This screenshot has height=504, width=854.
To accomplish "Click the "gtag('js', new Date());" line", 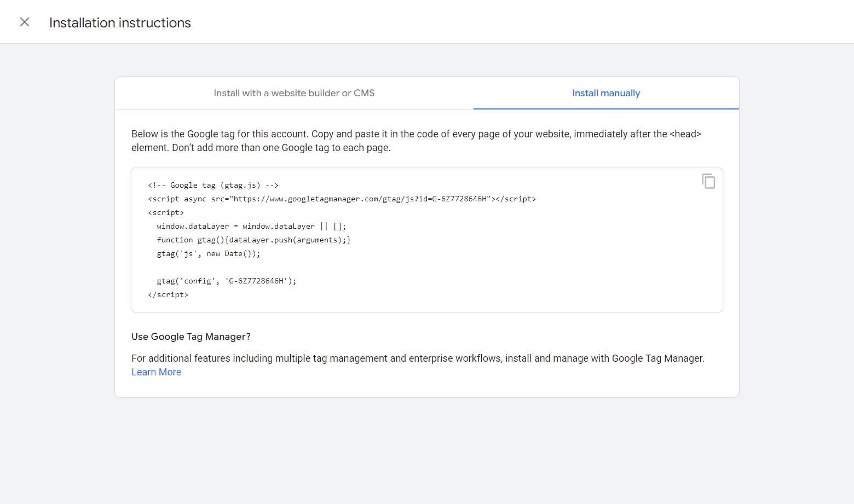I will coord(209,254).
